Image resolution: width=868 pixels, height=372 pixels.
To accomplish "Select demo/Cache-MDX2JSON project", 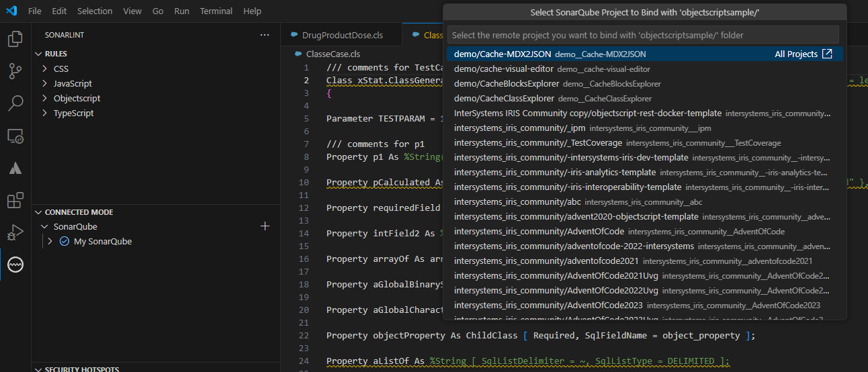I will point(645,54).
